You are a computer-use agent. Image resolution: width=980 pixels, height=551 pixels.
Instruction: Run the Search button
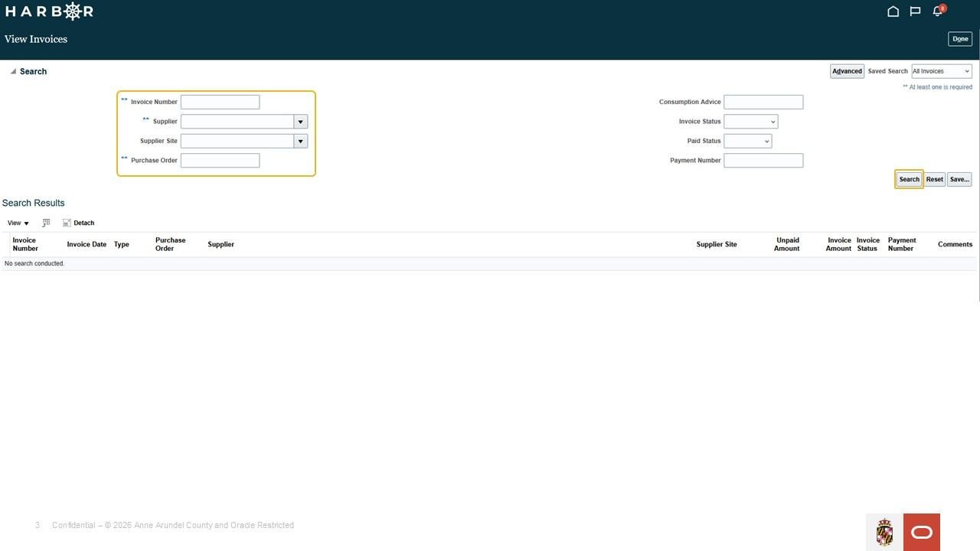909,179
